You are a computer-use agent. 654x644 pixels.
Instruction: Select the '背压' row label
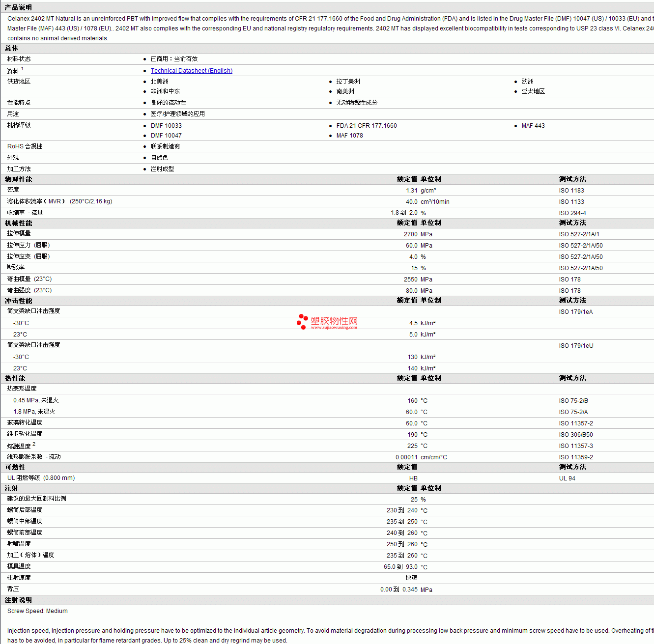click(x=13, y=589)
